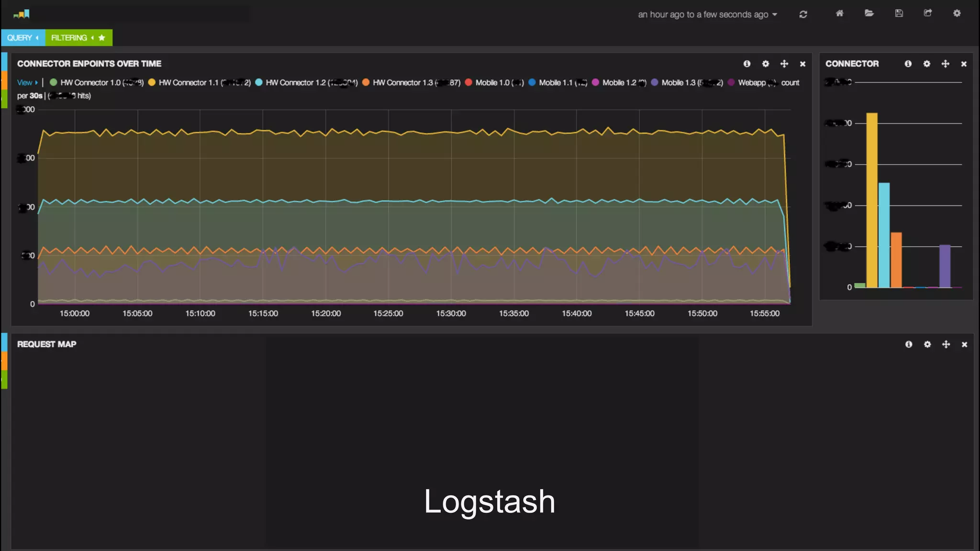Toggle HW Connector 1.2 series in legend
The image size is (980, 551).
pos(307,83)
